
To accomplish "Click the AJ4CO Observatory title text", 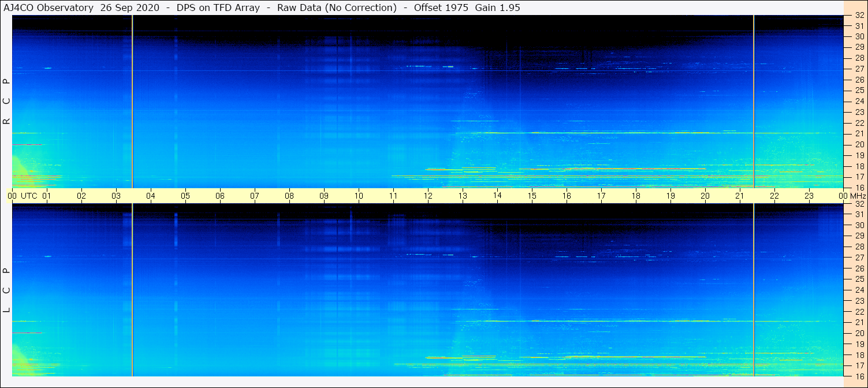I will tap(48, 8).
